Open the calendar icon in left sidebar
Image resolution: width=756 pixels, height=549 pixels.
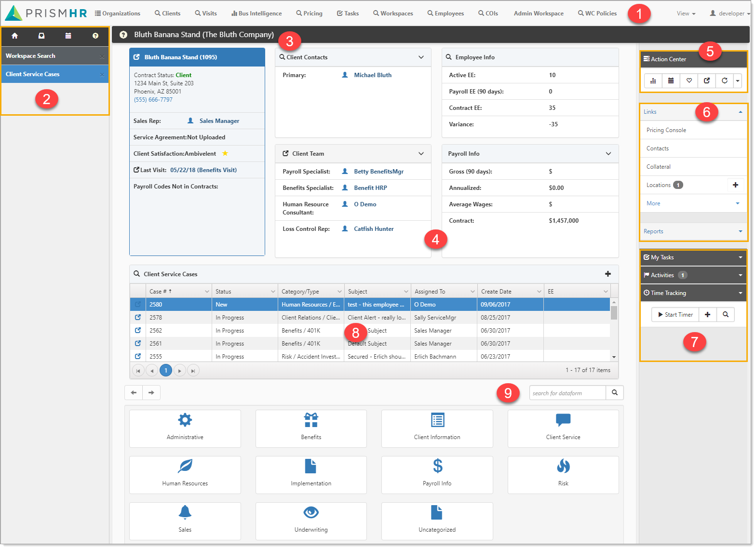pyautogui.click(x=68, y=36)
